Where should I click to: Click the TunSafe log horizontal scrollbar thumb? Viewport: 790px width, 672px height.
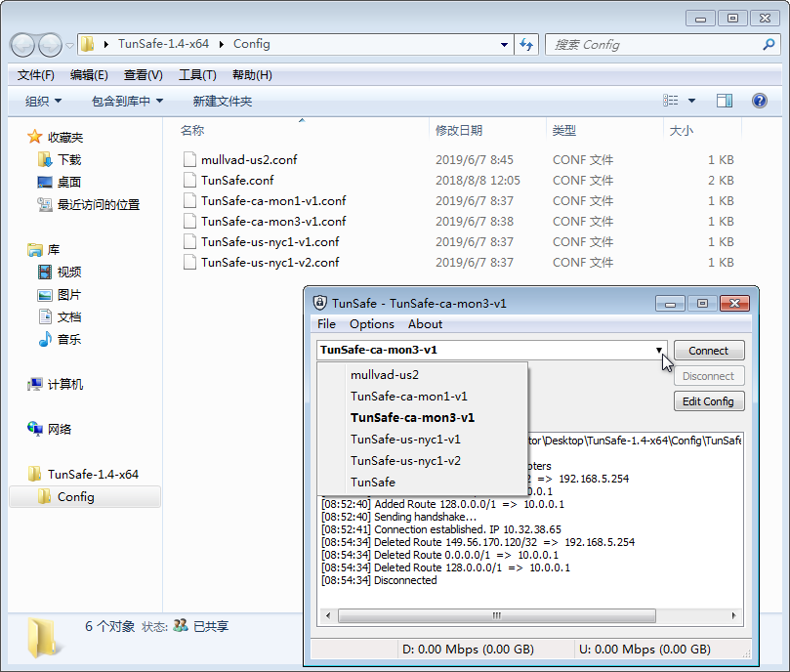(x=497, y=615)
